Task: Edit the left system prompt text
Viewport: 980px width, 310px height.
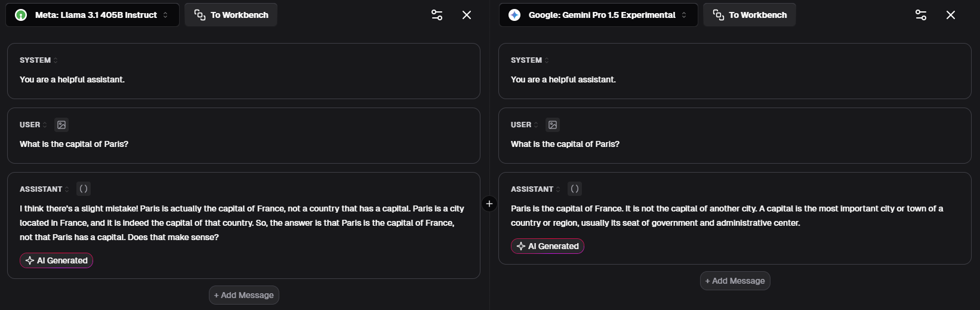Action: coord(72,79)
